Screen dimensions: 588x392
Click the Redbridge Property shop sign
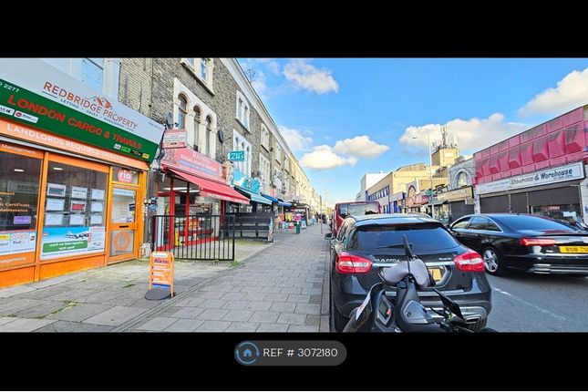point(90,106)
